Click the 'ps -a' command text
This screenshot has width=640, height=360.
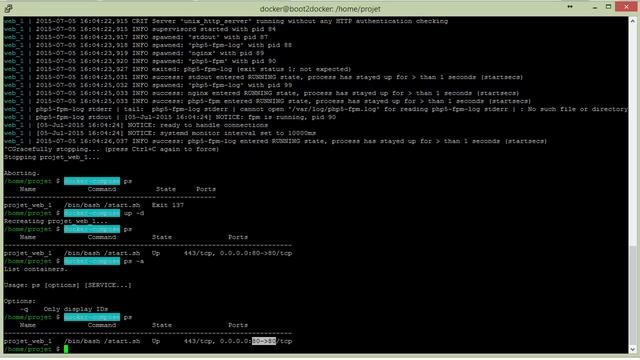(134, 261)
